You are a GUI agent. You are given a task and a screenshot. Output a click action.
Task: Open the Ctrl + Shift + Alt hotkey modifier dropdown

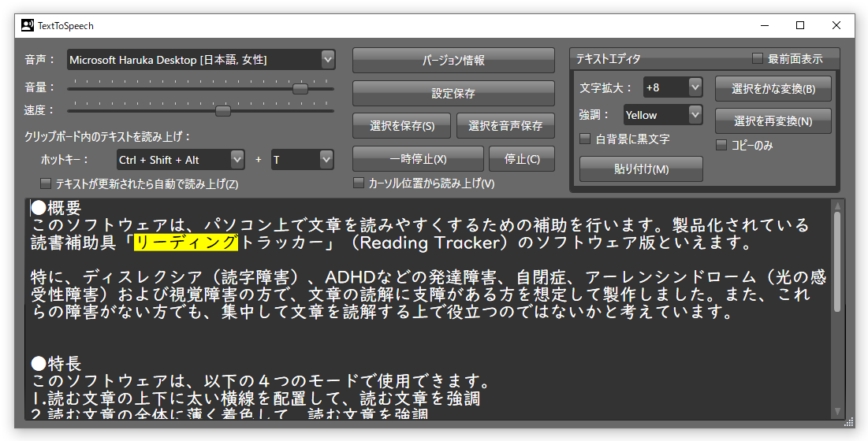[181, 160]
